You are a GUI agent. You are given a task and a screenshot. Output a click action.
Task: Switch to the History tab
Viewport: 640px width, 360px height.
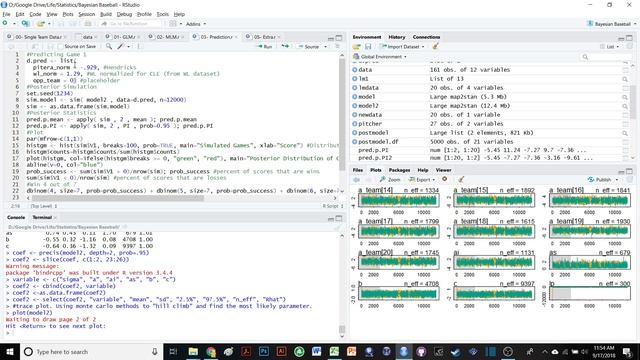(397, 37)
